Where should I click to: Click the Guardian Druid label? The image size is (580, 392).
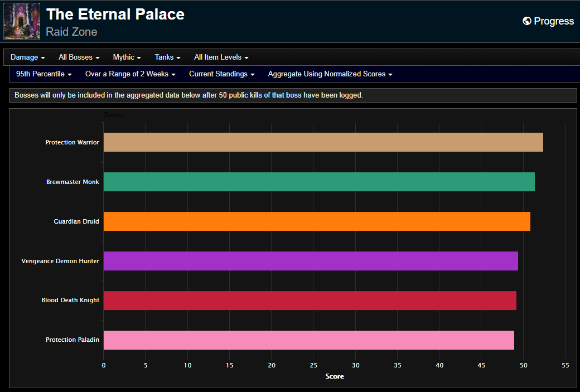pos(76,221)
